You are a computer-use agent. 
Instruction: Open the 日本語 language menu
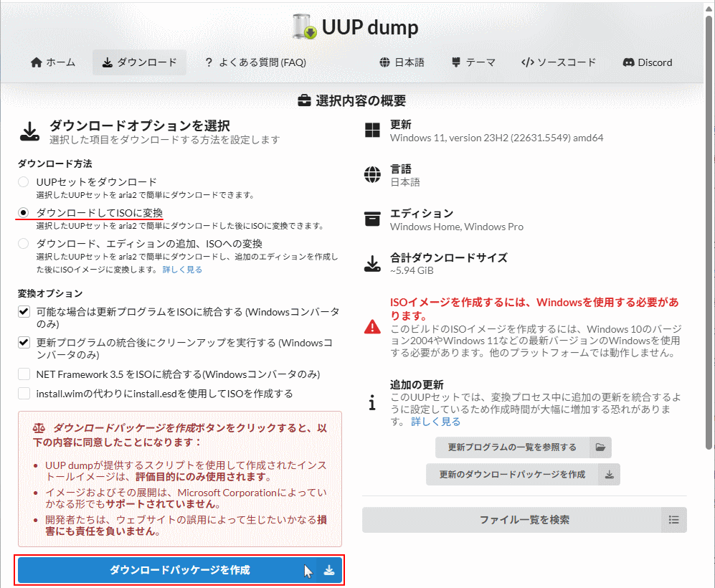pos(402,62)
